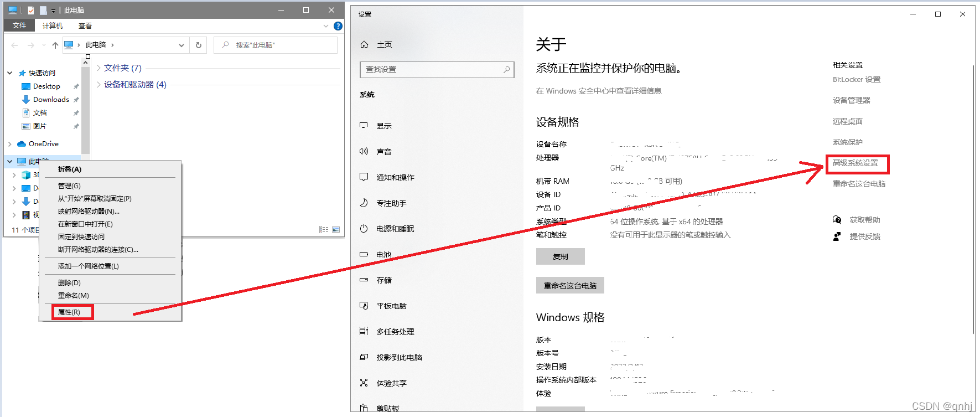The width and height of the screenshot is (980, 417).
Task: Open BitLocker settings link
Action: pos(857,80)
